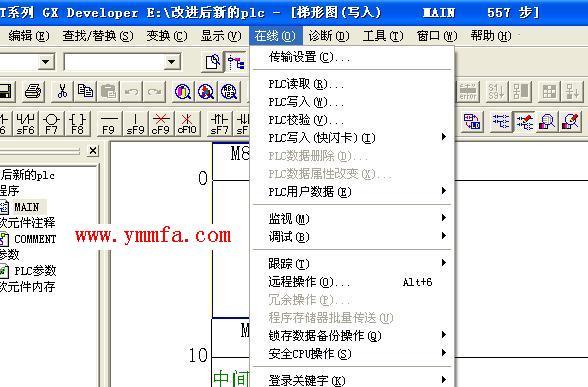Click the monitor write mode icon

coord(570,122)
